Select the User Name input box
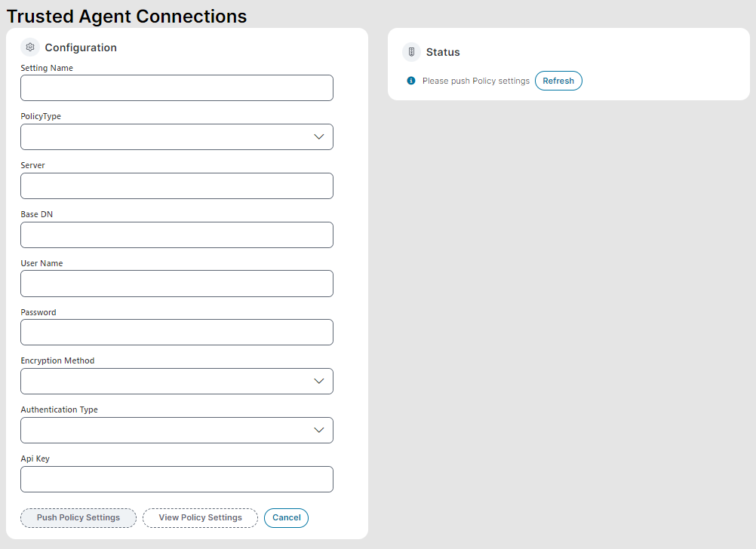Viewport: 756px width, 549px height. point(177,284)
